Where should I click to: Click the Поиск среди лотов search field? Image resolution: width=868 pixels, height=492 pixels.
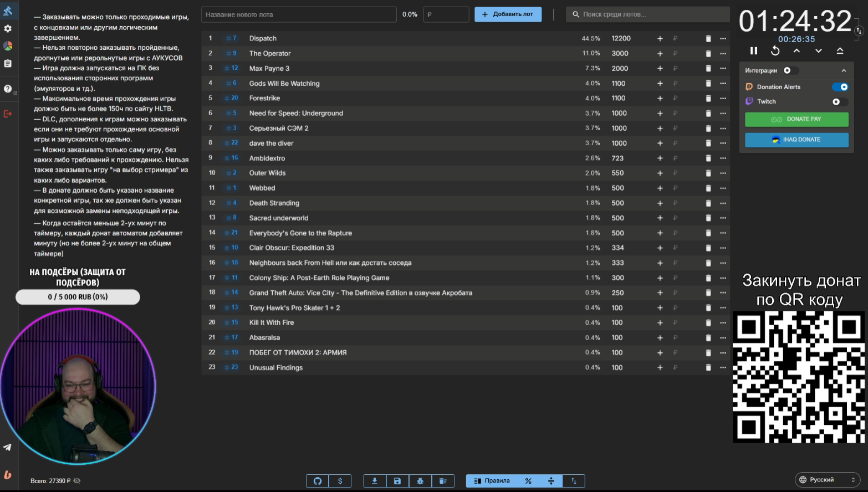coord(648,14)
